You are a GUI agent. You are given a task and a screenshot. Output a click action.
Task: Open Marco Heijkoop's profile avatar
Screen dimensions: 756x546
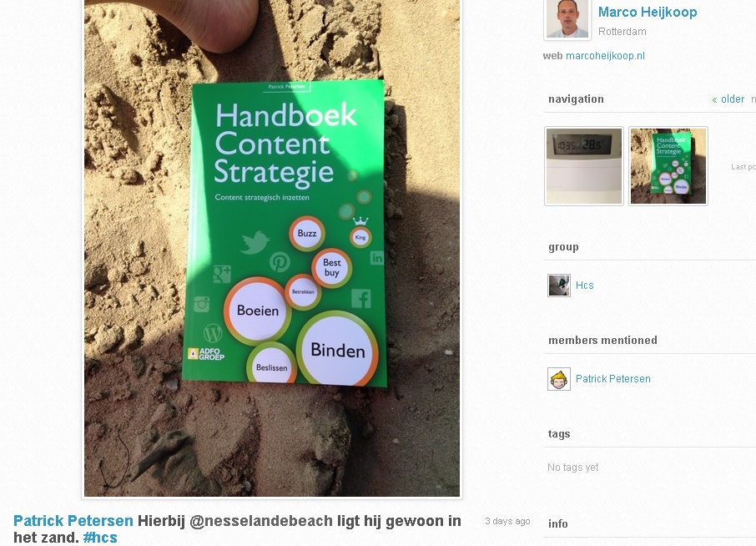click(x=567, y=19)
